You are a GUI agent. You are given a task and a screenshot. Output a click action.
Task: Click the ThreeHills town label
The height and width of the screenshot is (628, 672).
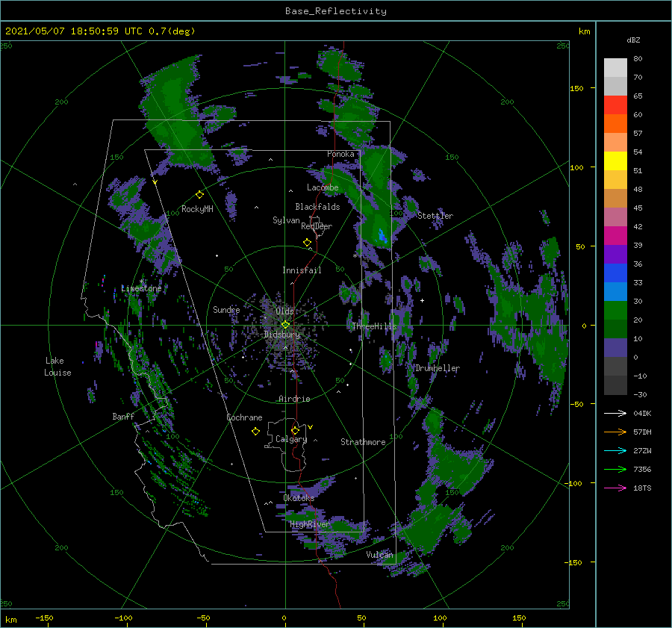click(374, 326)
